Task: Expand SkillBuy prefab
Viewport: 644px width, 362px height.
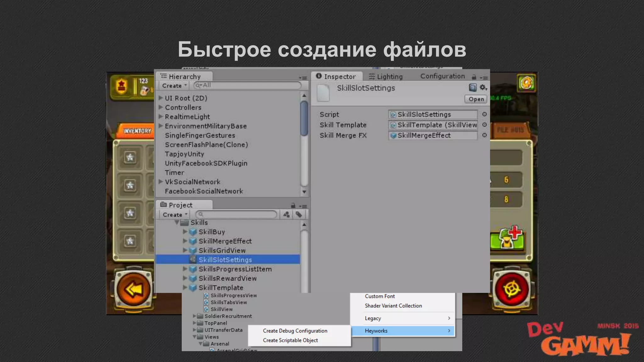Action: click(x=185, y=232)
